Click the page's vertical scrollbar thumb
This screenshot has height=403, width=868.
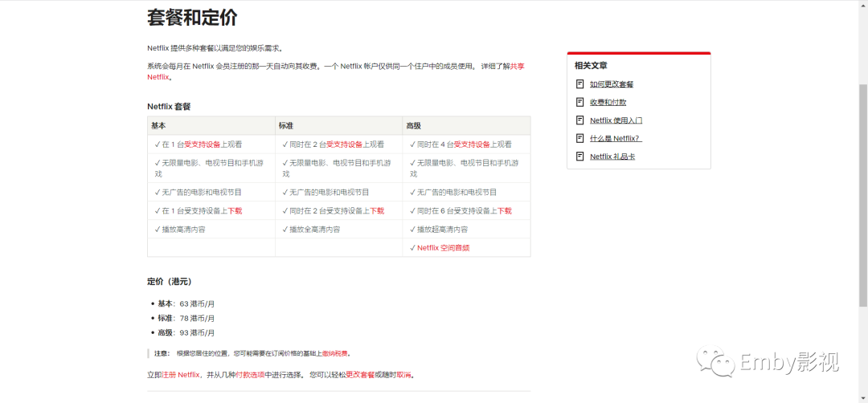(863, 195)
